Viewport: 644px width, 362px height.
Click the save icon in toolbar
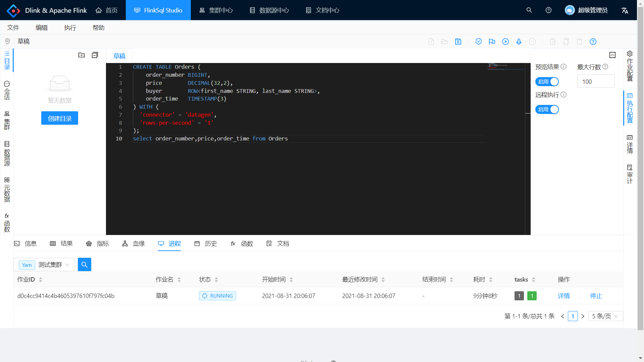458,42
